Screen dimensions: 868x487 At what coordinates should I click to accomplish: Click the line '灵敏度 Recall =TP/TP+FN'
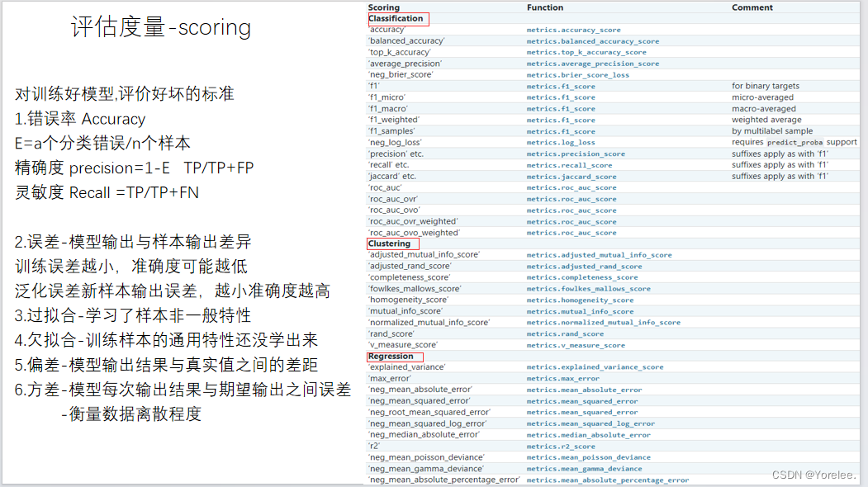[x=107, y=192]
